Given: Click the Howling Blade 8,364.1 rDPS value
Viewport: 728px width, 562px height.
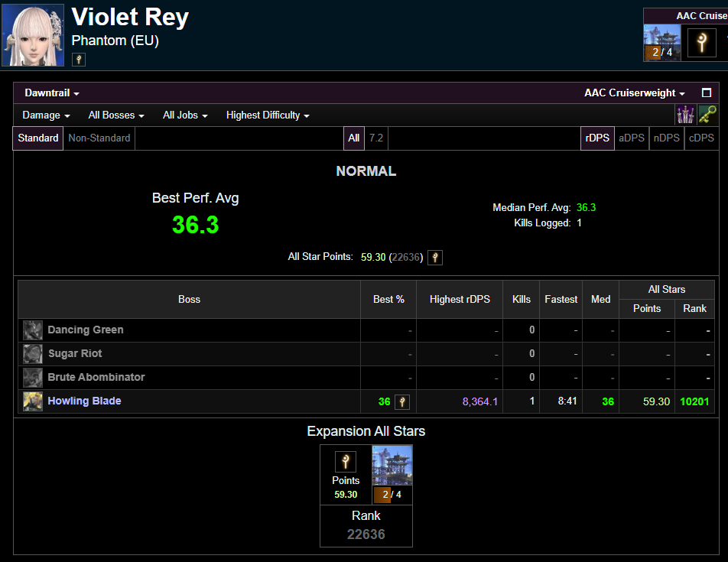Looking at the screenshot, I should tap(479, 402).
